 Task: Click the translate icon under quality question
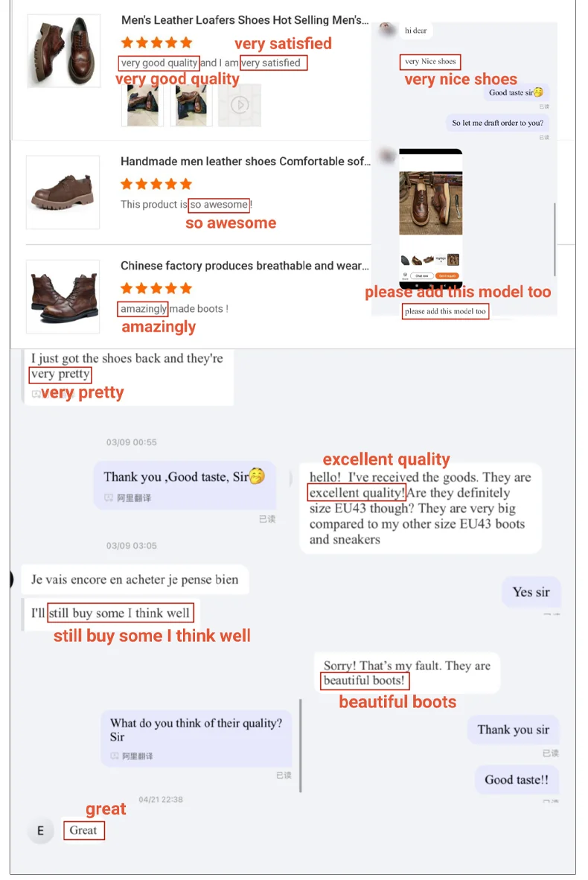115,756
